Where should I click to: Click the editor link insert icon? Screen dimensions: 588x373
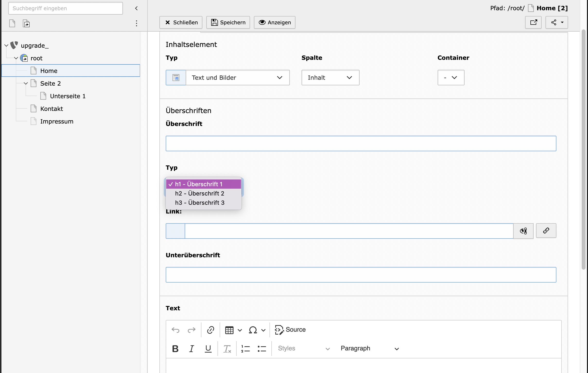pos(210,330)
